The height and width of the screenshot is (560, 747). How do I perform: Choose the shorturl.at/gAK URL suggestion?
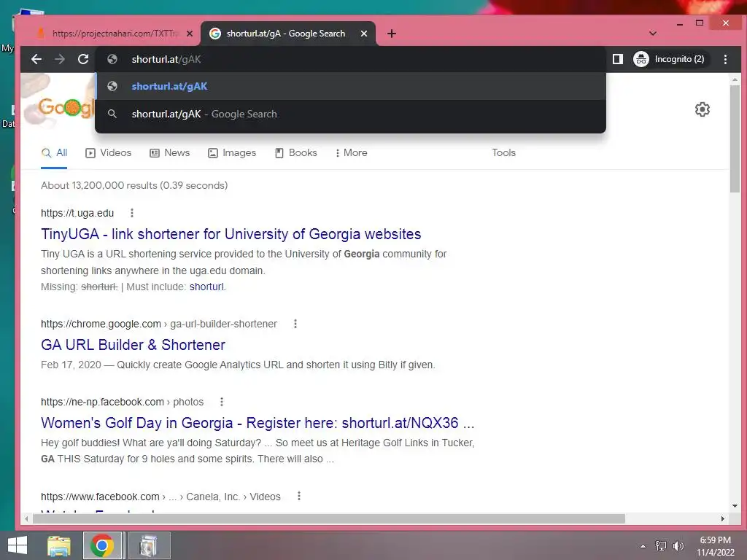pyautogui.click(x=351, y=86)
